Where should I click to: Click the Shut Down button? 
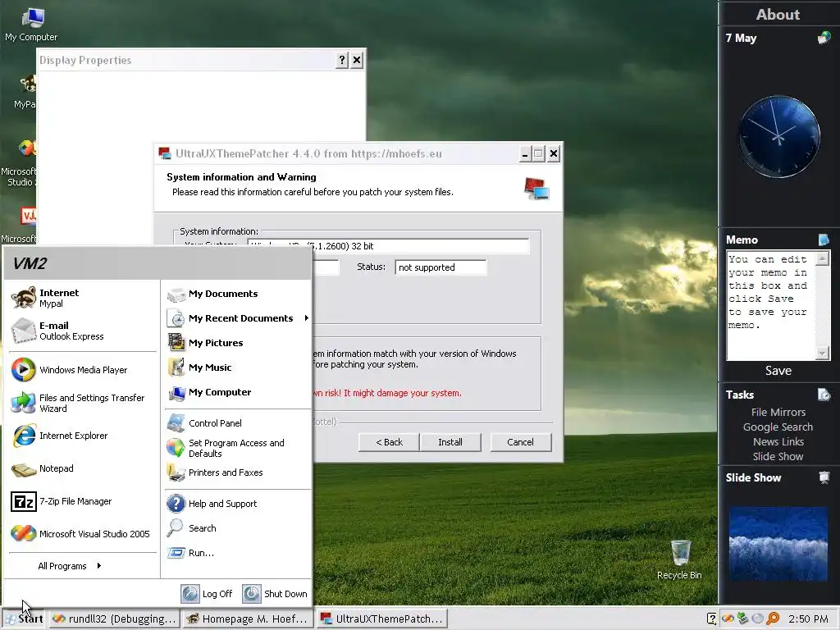tap(275, 594)
